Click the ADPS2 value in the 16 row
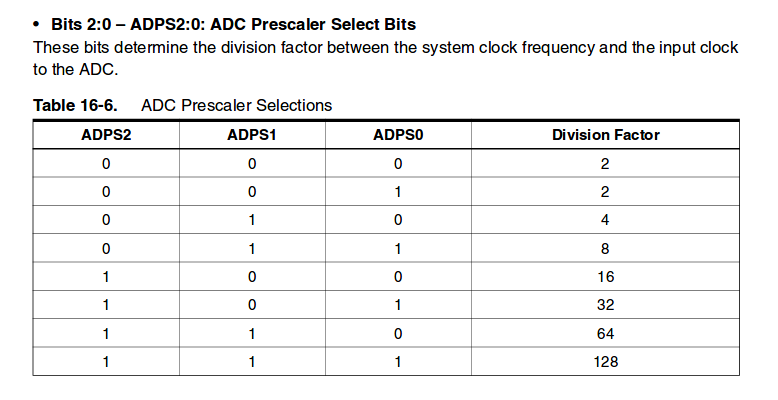 pos(106,277)
